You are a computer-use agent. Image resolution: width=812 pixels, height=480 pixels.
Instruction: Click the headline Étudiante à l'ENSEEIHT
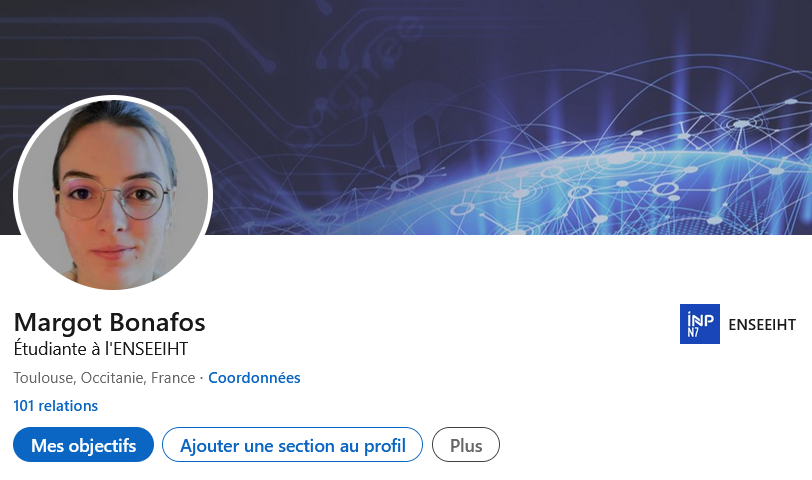coord(101,349)
